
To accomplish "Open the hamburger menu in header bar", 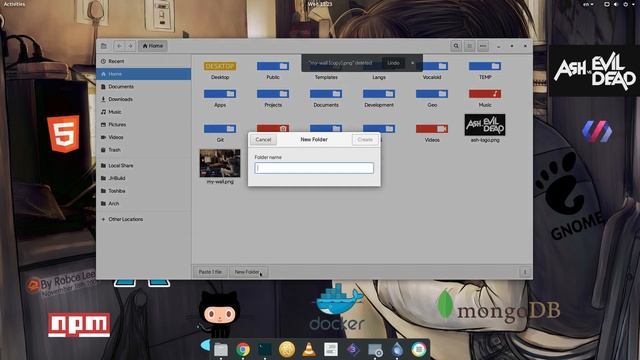I will coord(483,46).
